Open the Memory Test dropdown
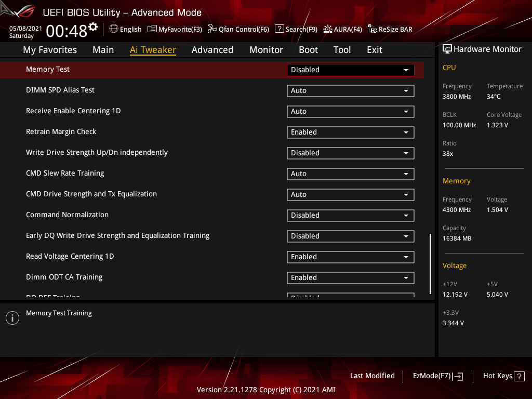 [x=351, y=70]
